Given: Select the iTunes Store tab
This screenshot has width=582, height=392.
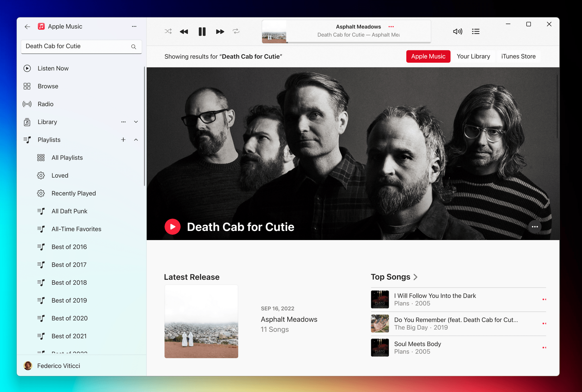Looking at the screenshot, I should [518, 56].
